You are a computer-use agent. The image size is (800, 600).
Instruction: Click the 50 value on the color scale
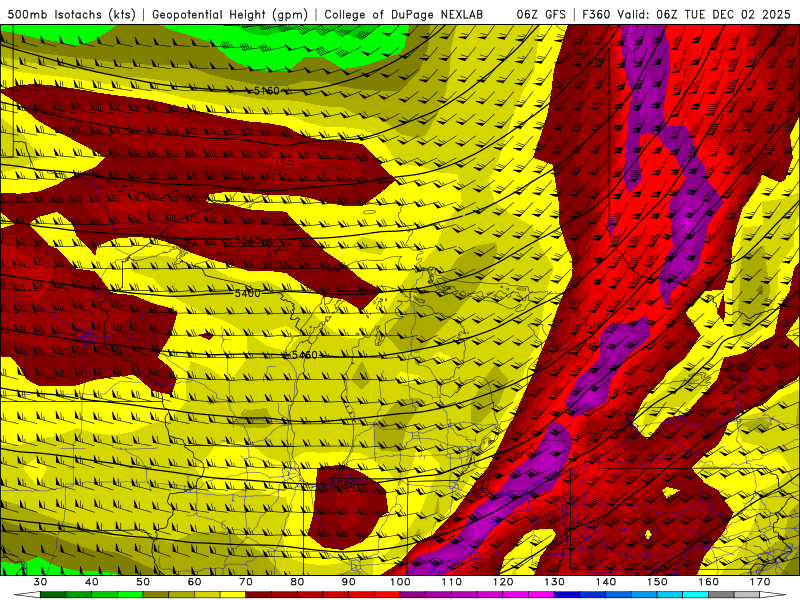[143, 582]
